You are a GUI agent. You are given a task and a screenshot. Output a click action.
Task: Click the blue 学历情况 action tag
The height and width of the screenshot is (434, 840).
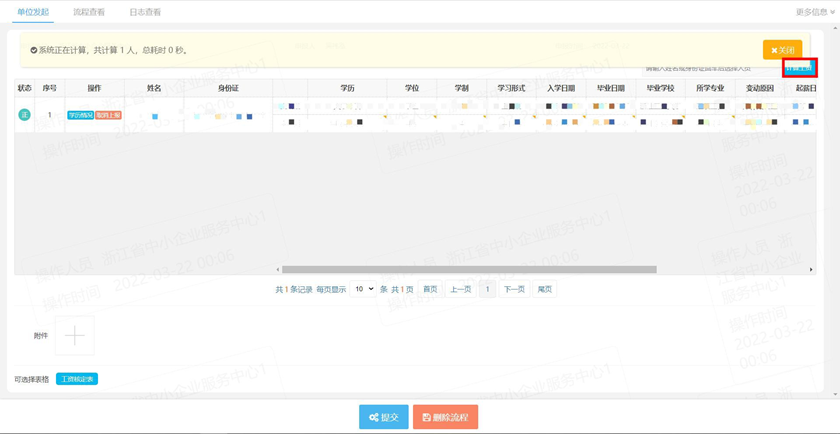[x=80, y=115]
